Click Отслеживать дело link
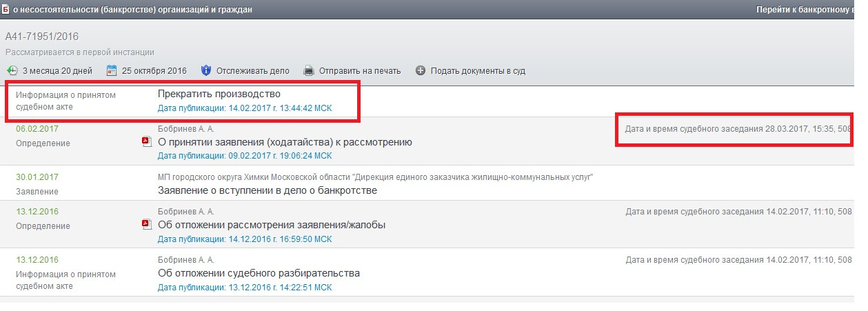Image resolution: width=868 pixels, height=311 pixels. [x=253, y=70]
